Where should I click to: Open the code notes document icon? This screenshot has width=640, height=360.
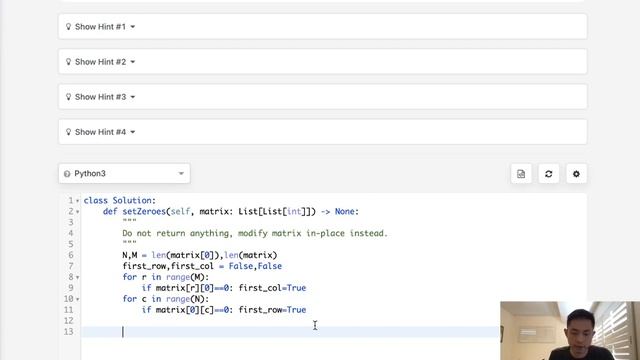tap(521, 174)
